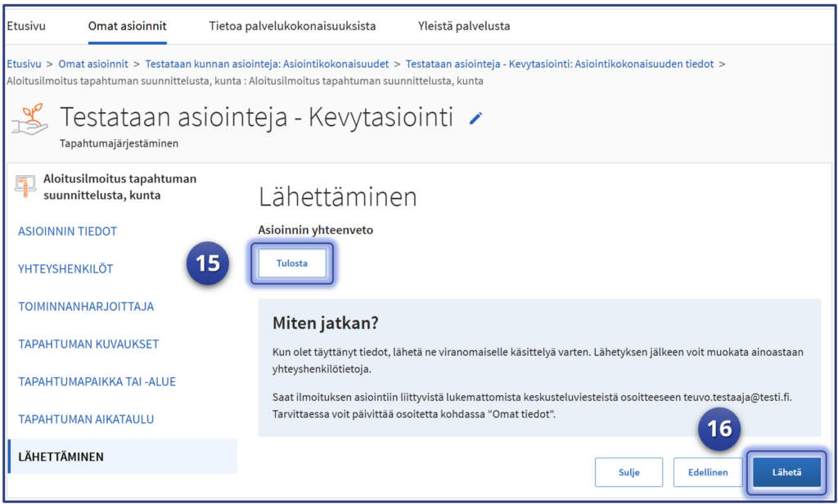Switch to Omat asioinnit tab

tap(127, 26)
